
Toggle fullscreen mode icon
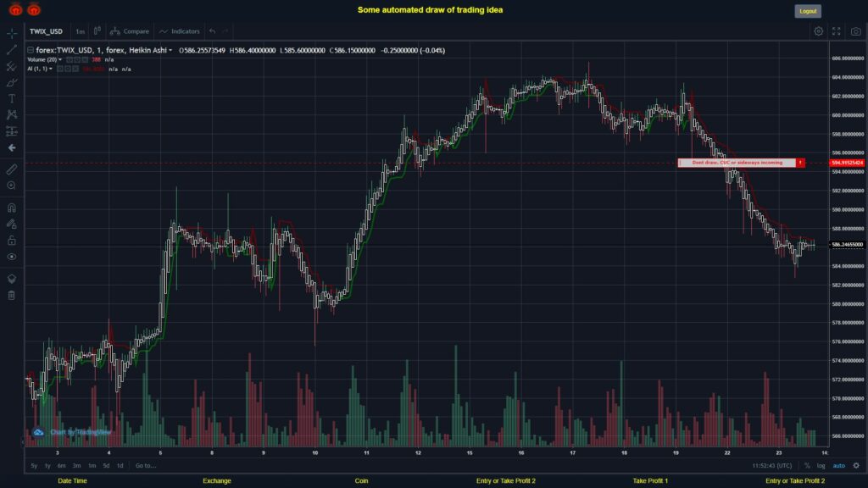point(837,31)
